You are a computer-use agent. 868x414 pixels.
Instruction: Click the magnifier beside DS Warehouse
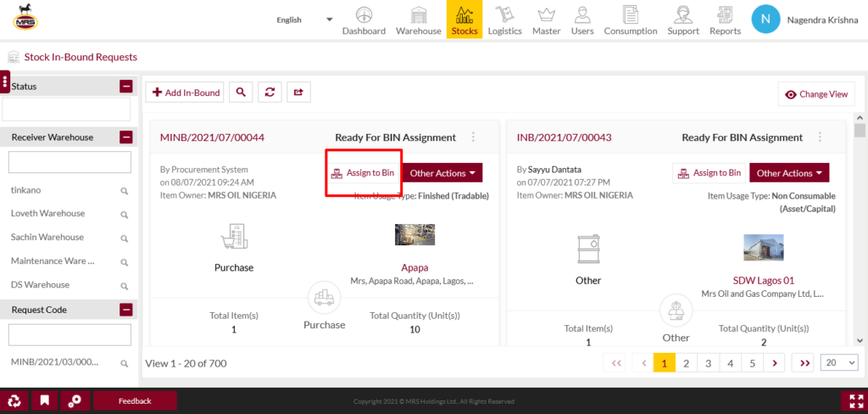[x=125, y=287]
